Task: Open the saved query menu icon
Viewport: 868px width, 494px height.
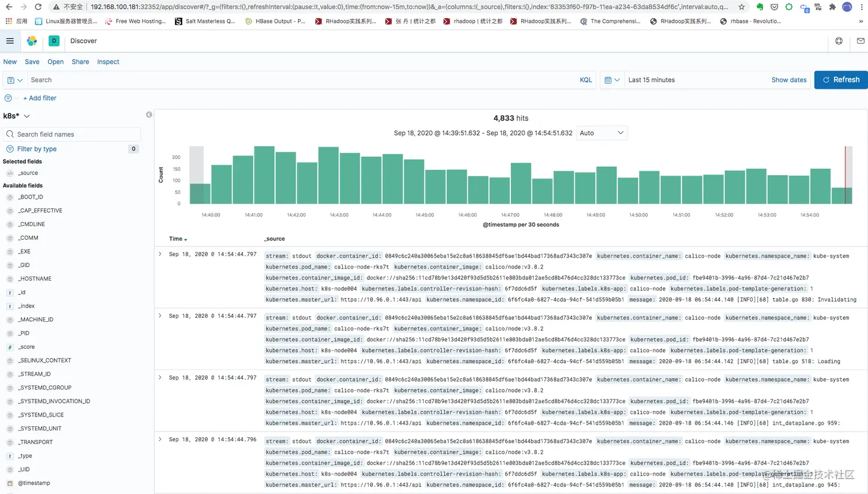Action: click(x=15, y=80)
